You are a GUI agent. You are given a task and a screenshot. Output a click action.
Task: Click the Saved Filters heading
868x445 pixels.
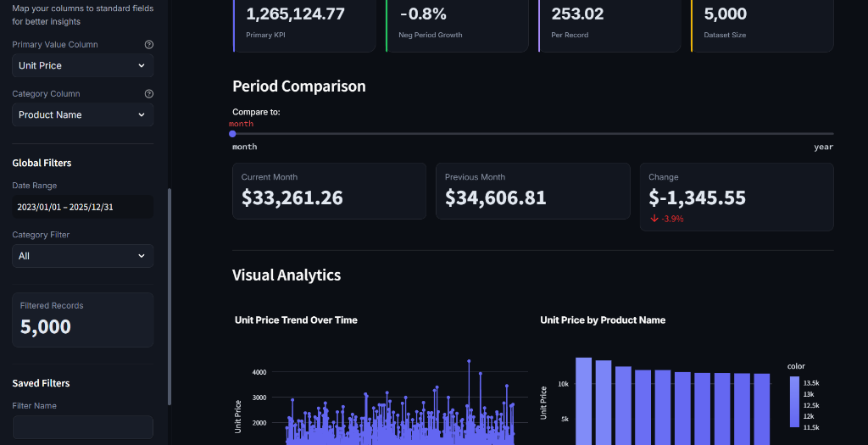tap(41, 383)
